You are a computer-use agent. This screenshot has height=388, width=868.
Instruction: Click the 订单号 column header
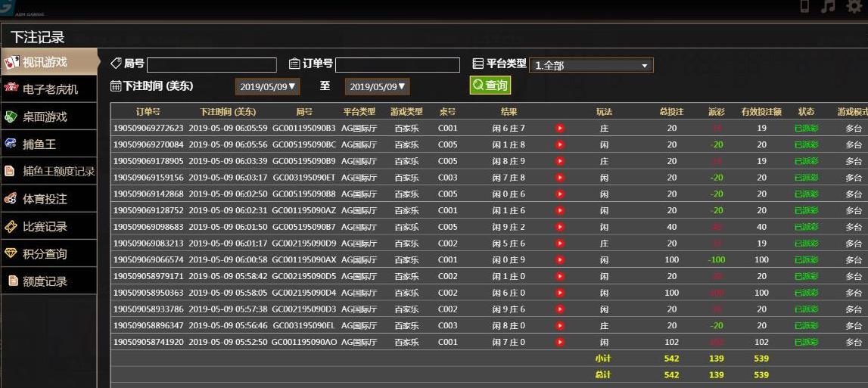point(148,111)
